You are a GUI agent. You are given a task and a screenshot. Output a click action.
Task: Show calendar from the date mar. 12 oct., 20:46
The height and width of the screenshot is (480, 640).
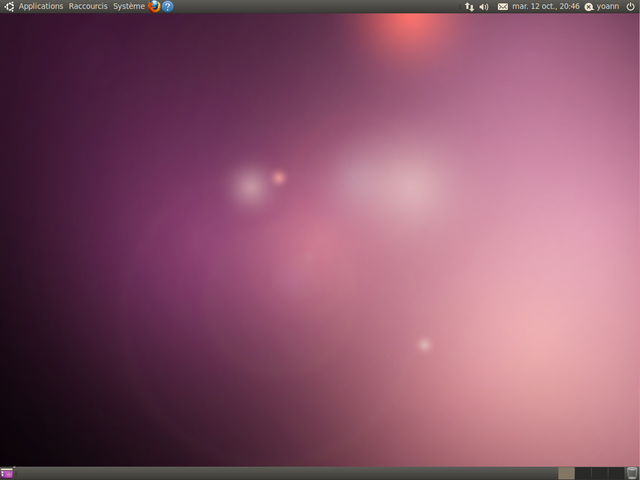click(x=546, y=7)
